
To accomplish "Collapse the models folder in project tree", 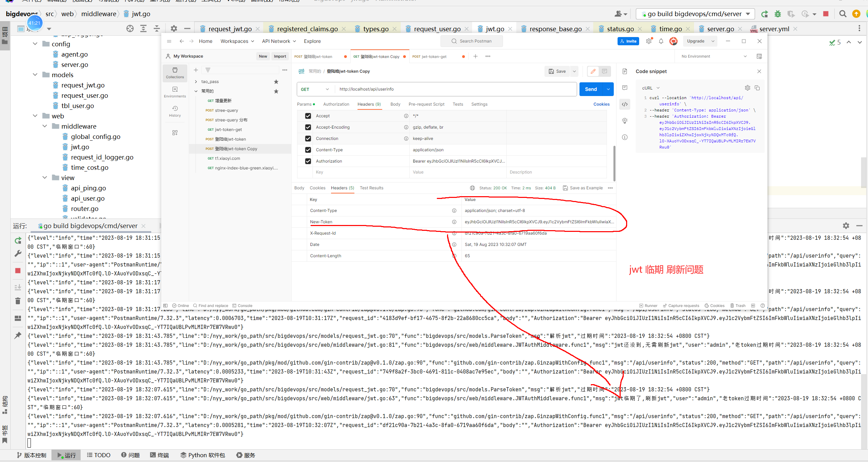I will pyautogui.click(x=35, y=75).
